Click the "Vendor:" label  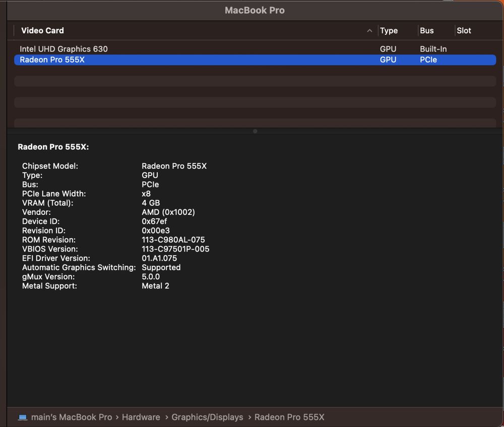click(36, 212)
